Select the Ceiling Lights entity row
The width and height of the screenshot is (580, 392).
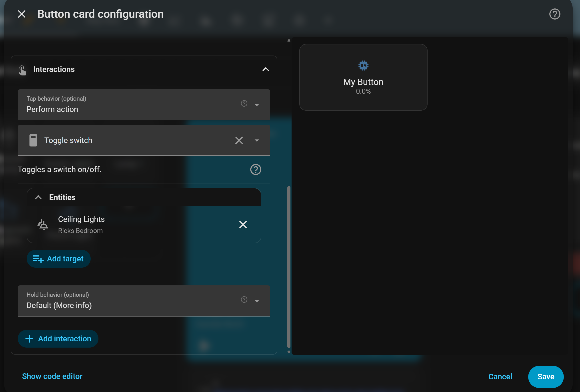click(144, 224)
